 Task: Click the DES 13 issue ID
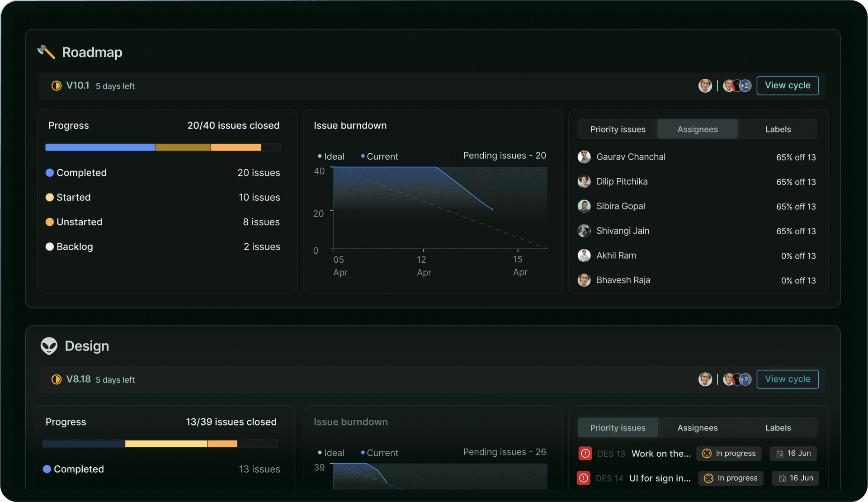[x=611, y=454]
